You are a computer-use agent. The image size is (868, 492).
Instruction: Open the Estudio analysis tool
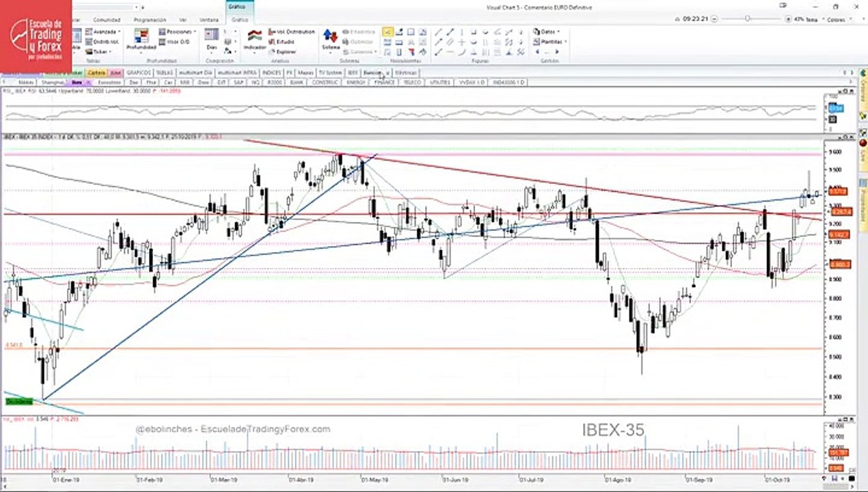click(282, 42)
